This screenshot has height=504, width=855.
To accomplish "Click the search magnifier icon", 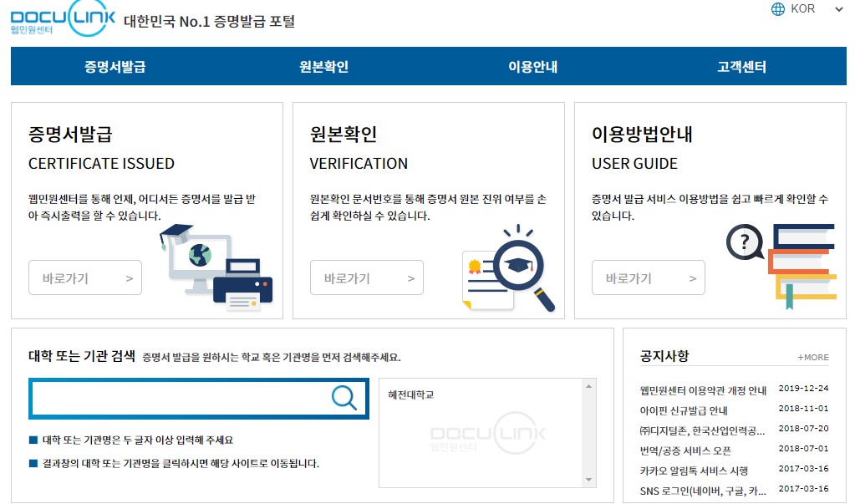I will 344,398.
